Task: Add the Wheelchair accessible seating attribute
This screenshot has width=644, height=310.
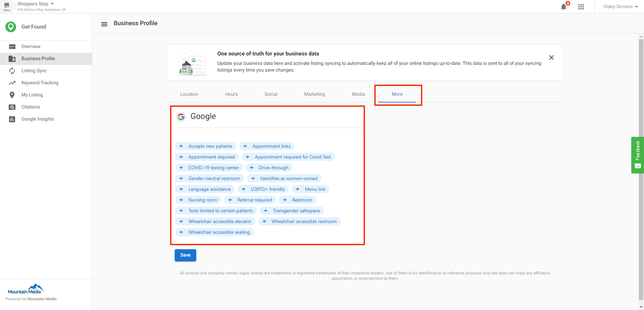Action: coord(214,232)
